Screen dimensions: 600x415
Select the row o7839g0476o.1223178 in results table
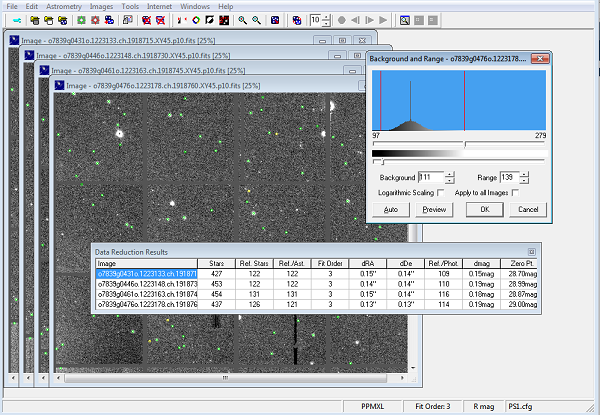tap(316, 304)
